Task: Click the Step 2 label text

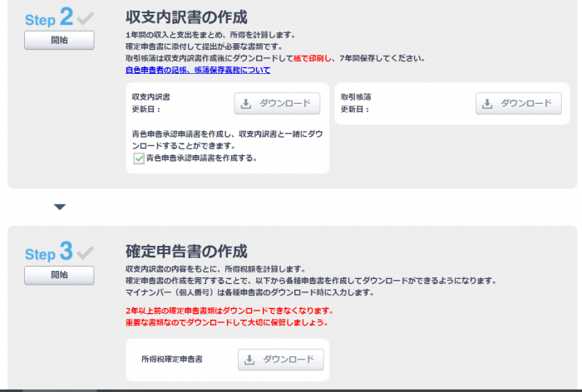Action: tap(49, 17)
